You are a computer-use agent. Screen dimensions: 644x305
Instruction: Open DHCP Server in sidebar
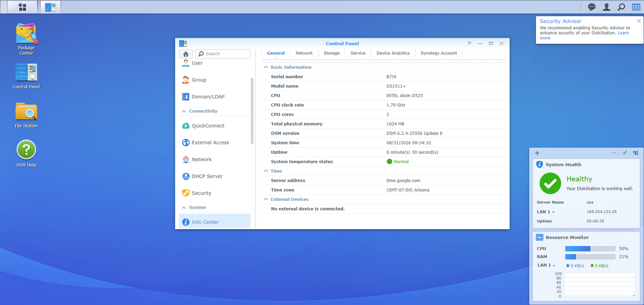tap(215, 176)
